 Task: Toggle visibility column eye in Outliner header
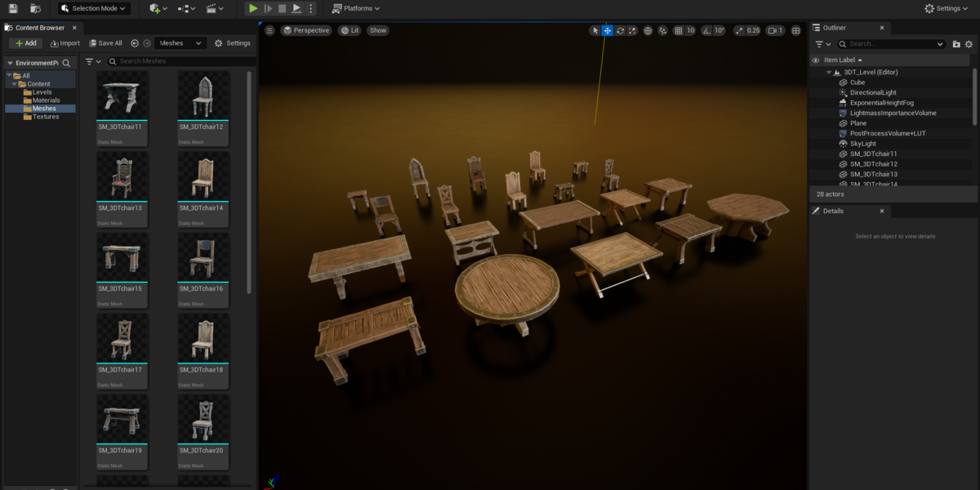pos(815,60)
